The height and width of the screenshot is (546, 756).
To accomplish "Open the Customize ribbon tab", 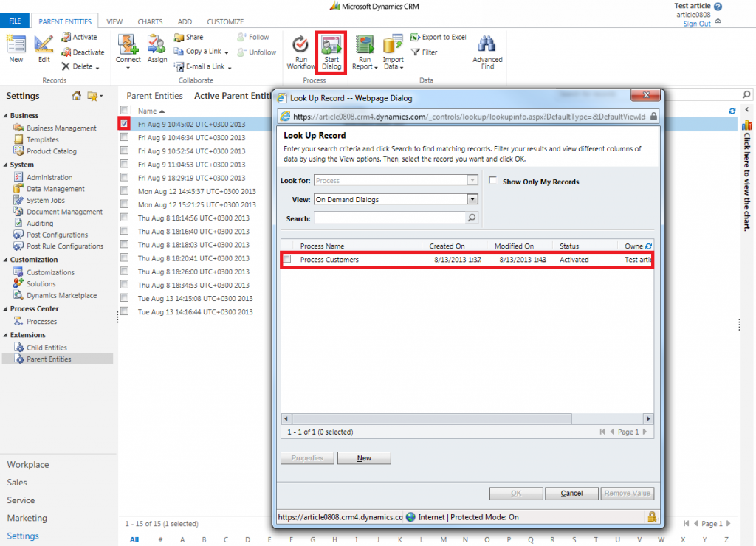I will (225, 21).
